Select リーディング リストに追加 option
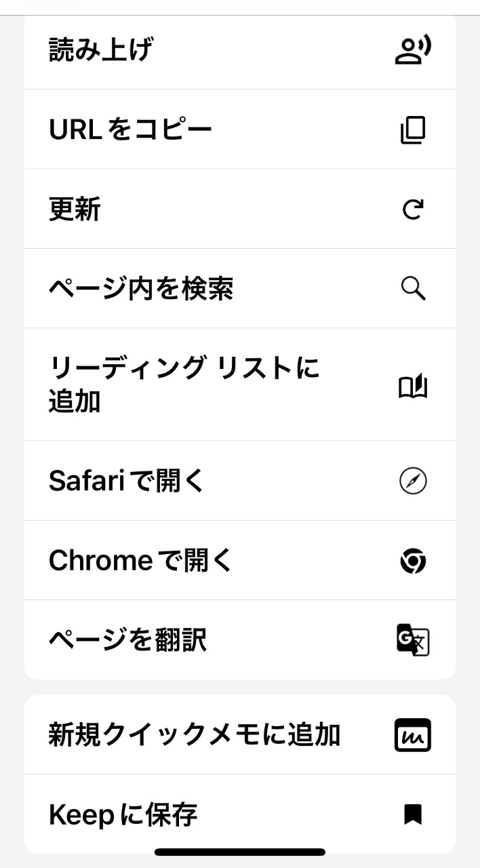 pyautogui.click(x=183, y=384)
